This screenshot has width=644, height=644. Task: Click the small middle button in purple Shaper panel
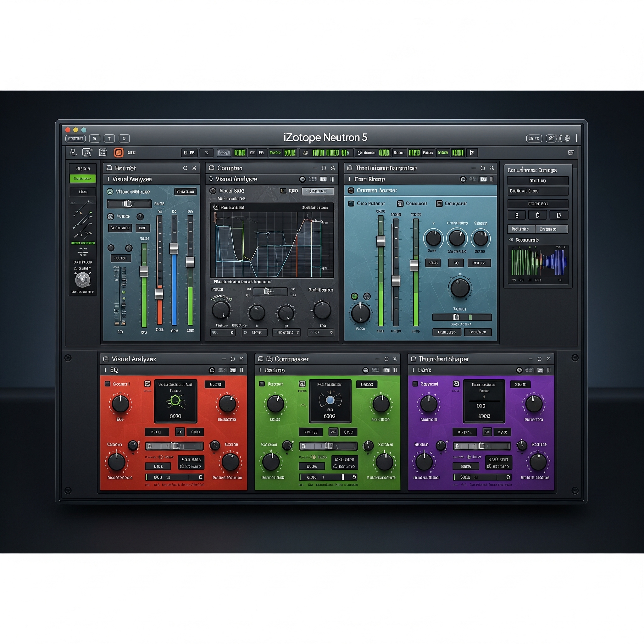pyautogui.click(x=487, y=432)
